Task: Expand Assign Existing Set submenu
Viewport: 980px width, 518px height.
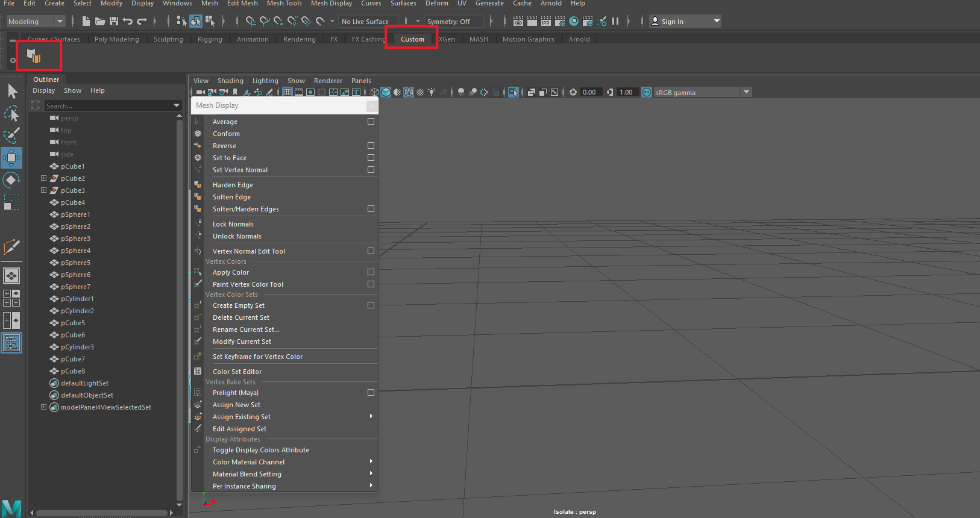Action: click(371, 416)
